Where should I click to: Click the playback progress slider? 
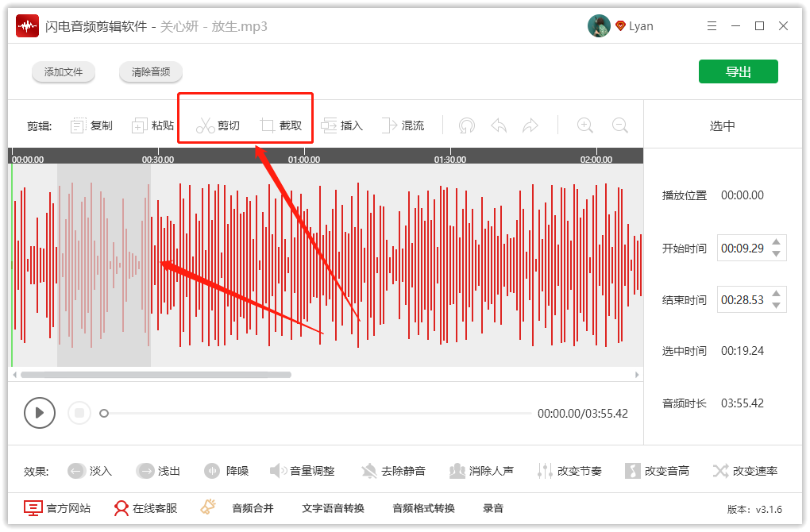[x=318, y=413]
